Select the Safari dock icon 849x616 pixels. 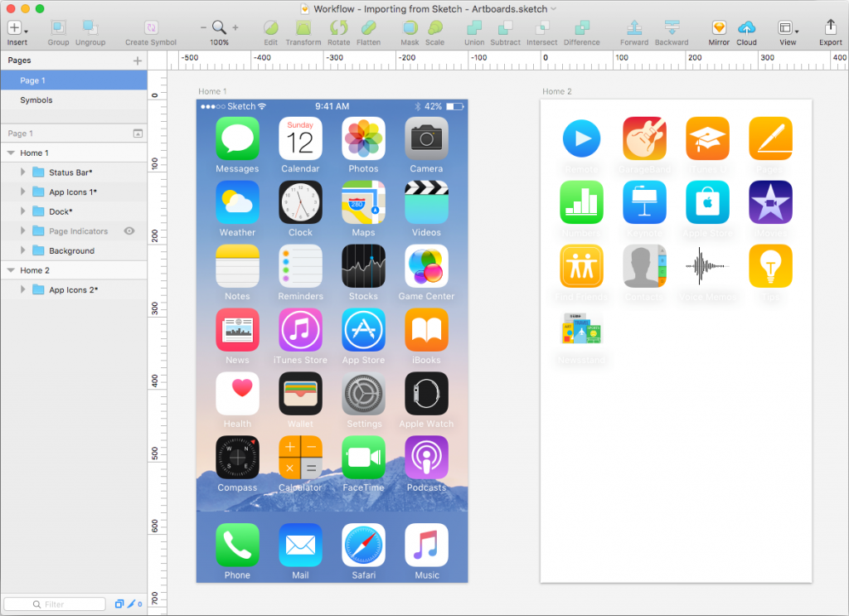(363, 545)
